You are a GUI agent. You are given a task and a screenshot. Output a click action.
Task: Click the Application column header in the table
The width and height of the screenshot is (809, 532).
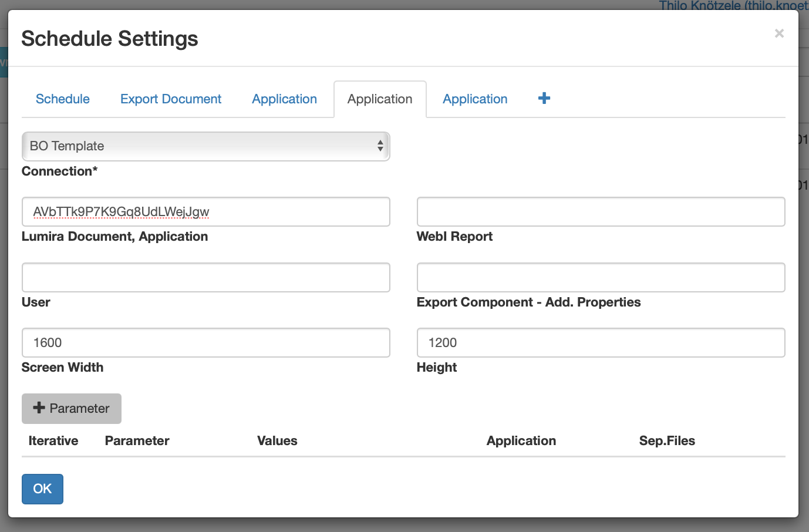(x=521, y=441)
